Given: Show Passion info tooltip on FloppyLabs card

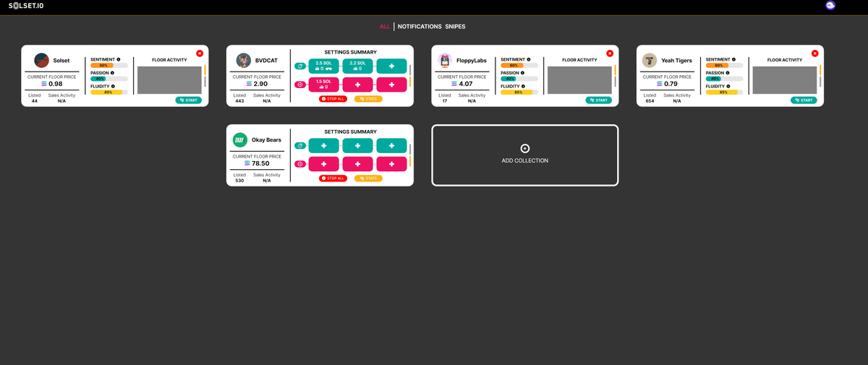Looking at the screenshot, I should pyautogui.click(x=522, y=72).
